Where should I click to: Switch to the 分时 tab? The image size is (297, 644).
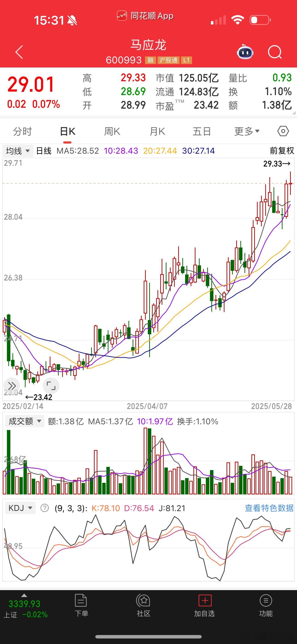[x=22, y=131]
